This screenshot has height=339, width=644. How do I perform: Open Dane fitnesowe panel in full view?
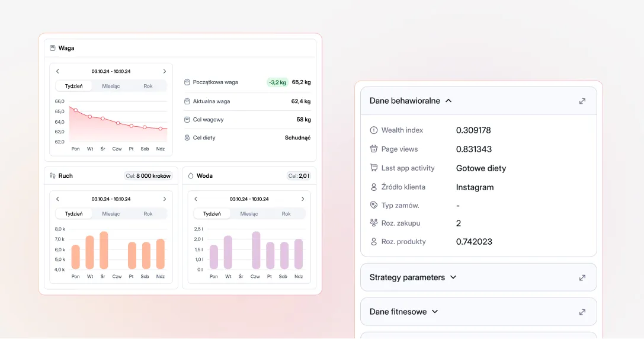(x=582, y=312)
